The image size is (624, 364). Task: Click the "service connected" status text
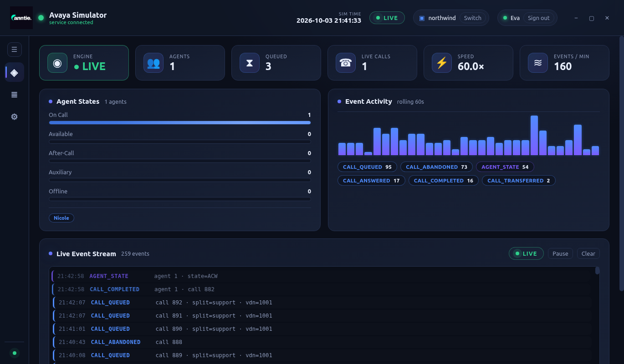coord(71,23)
